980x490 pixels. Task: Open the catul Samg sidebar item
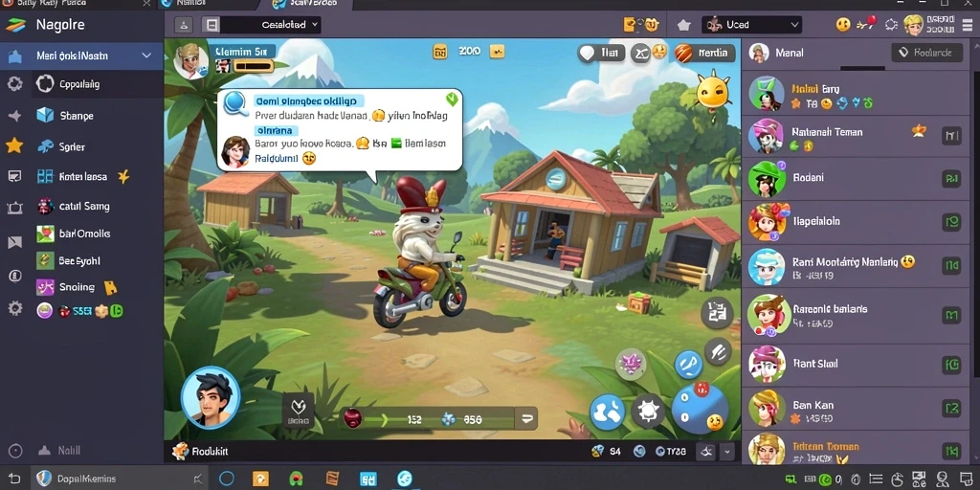(73, 207)
